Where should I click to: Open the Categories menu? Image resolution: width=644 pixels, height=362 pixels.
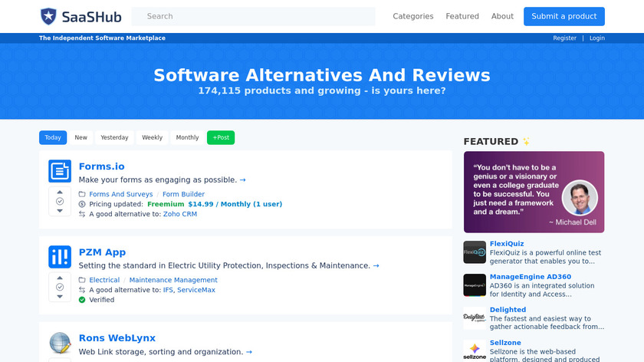[412, 16]
